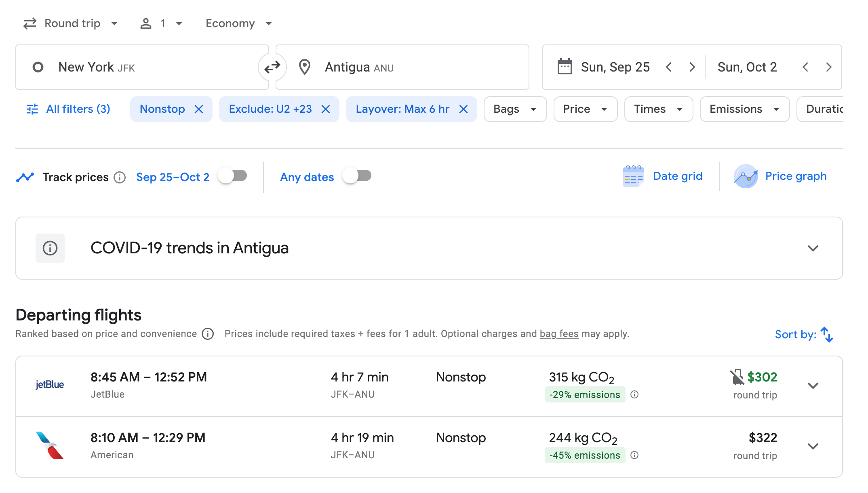Click info icon next to -29% emissions
Image resolution: width=868 pixels, height=493 pixels.
pos(634,394)
